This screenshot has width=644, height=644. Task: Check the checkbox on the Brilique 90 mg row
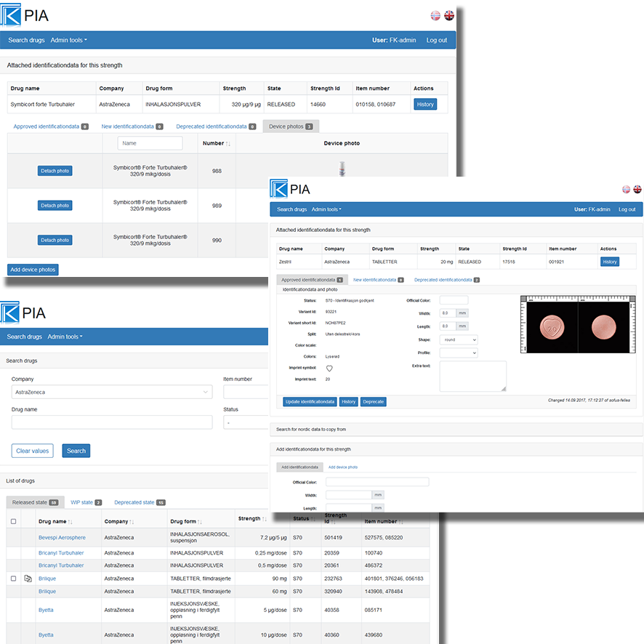13,579
